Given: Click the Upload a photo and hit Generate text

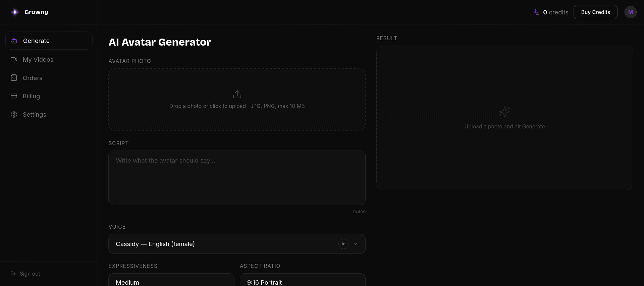Looking at the screenshot, I should tap(504, 126).
